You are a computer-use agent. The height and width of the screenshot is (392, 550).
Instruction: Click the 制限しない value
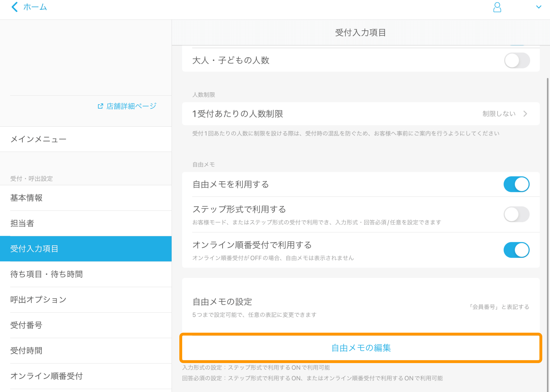[499, 114]
